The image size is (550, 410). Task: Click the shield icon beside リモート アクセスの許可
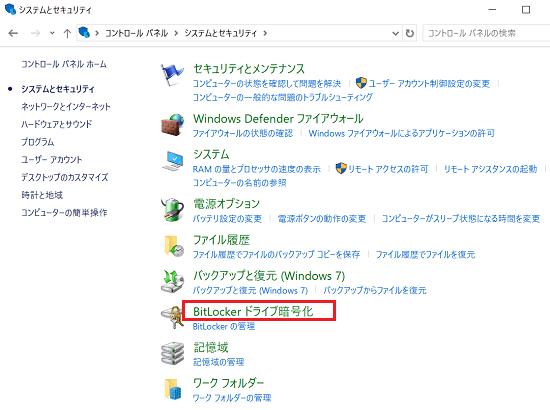pyautogui.click(x=341, y=169)
